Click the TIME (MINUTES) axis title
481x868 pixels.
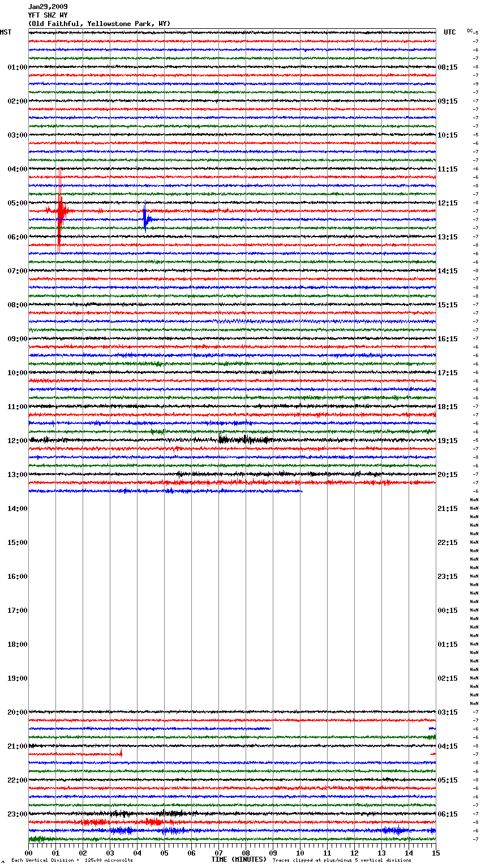click(239, 860)
